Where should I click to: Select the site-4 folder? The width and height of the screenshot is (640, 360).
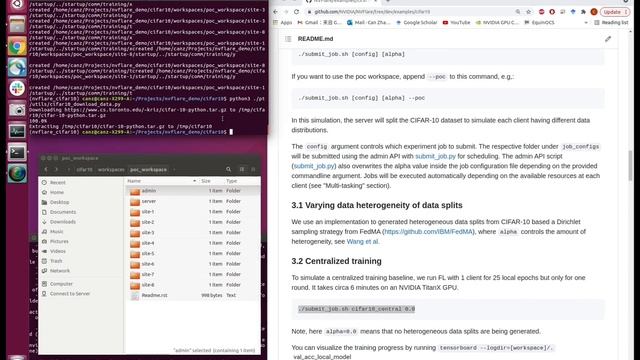pyautogui.click(x=192, y=243)
